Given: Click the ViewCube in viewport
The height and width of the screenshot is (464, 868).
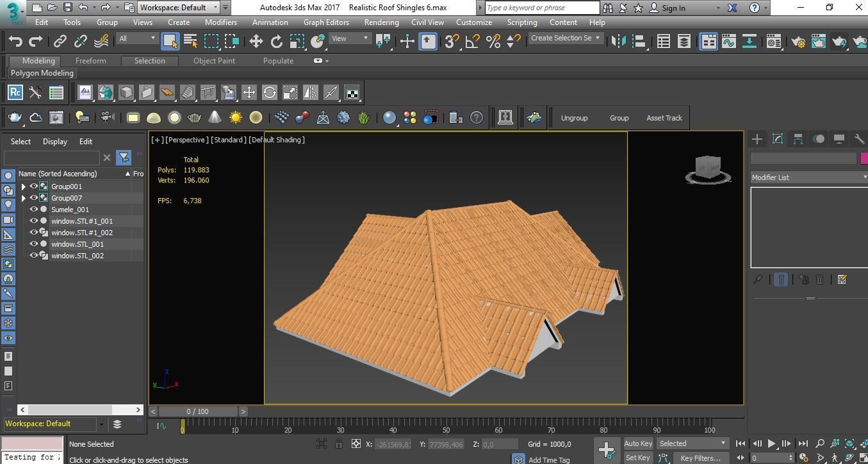Looking at the screenshot, I should click(x=708, y=169).
